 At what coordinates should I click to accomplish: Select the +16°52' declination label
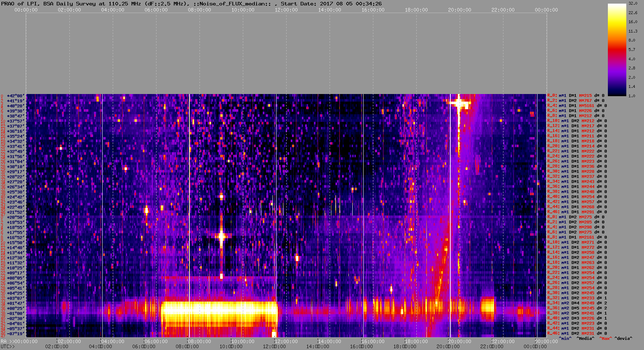(16, 238)
